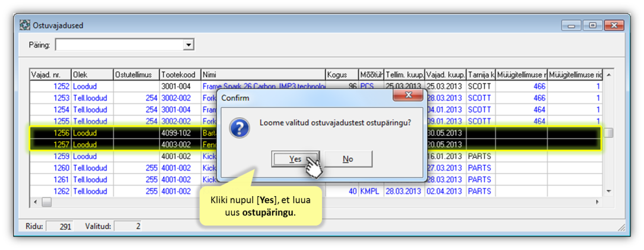644x250 pixels.
Task: Close the Confirm dialog with its X
Action: [x=407, y=97]
